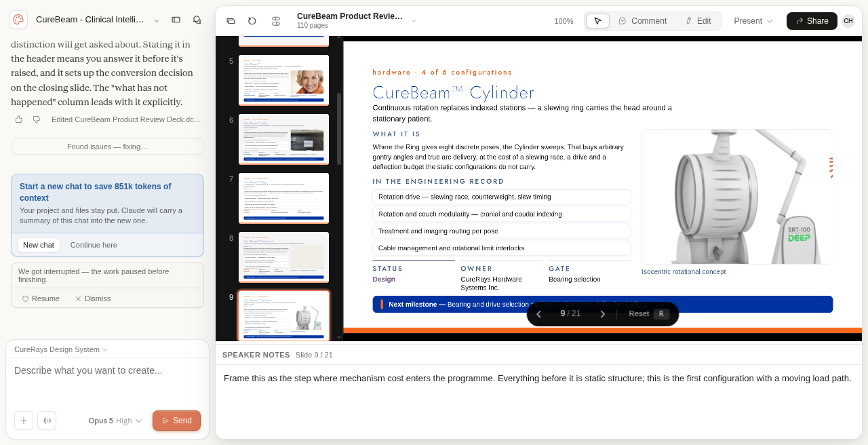This screenshot has width=868, height=445.
Task: Select slide 7 thumbnail
Action: [x=283, y=198]
